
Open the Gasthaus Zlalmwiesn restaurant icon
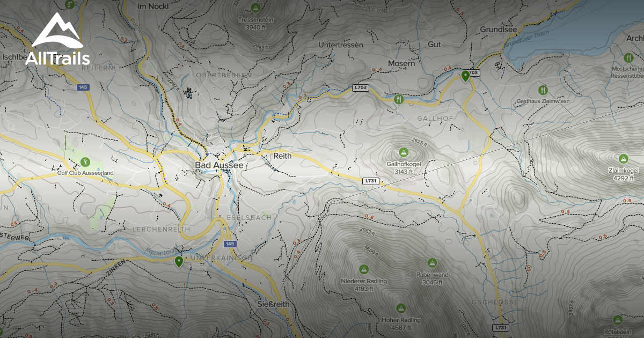(543, 90)
